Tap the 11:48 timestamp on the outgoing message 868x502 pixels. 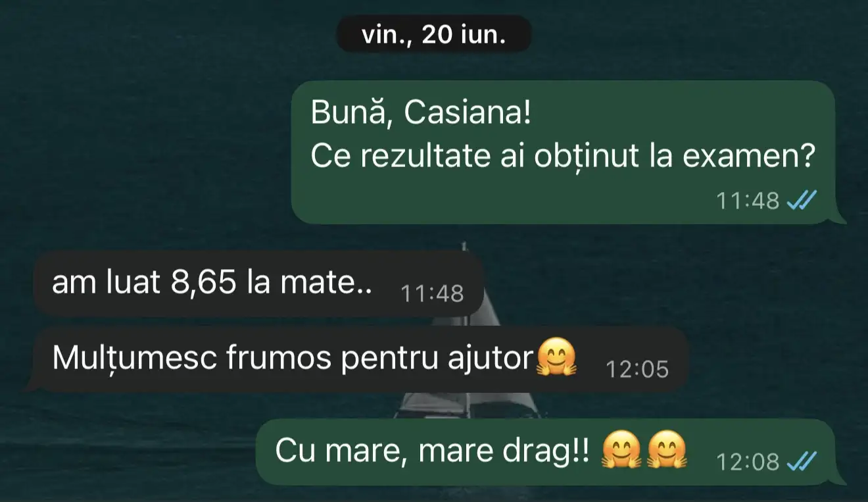click(747, 200)
